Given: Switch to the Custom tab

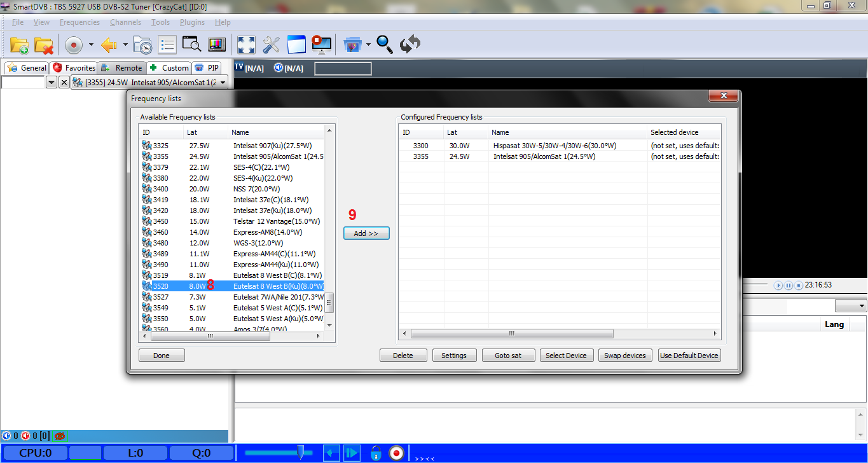Looking at the screenshot, I should tap(169, 67).
